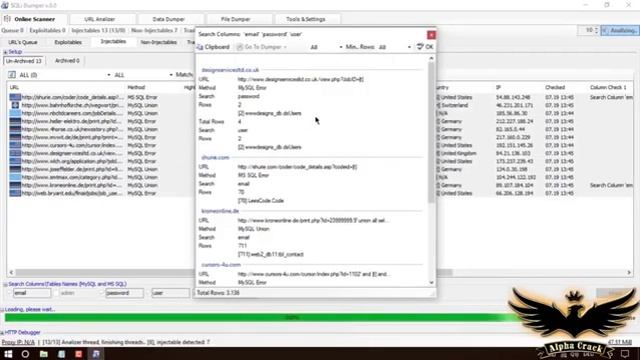Screen dimensions: 640x360
Task: Click the user column search field
Action: point(170,293)
